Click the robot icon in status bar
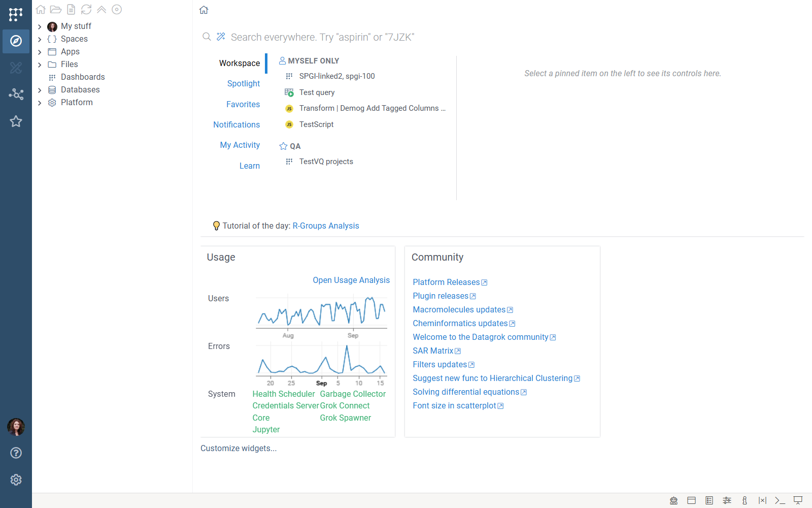This screenshot has width=812, height=508. (x=673, y=500)
